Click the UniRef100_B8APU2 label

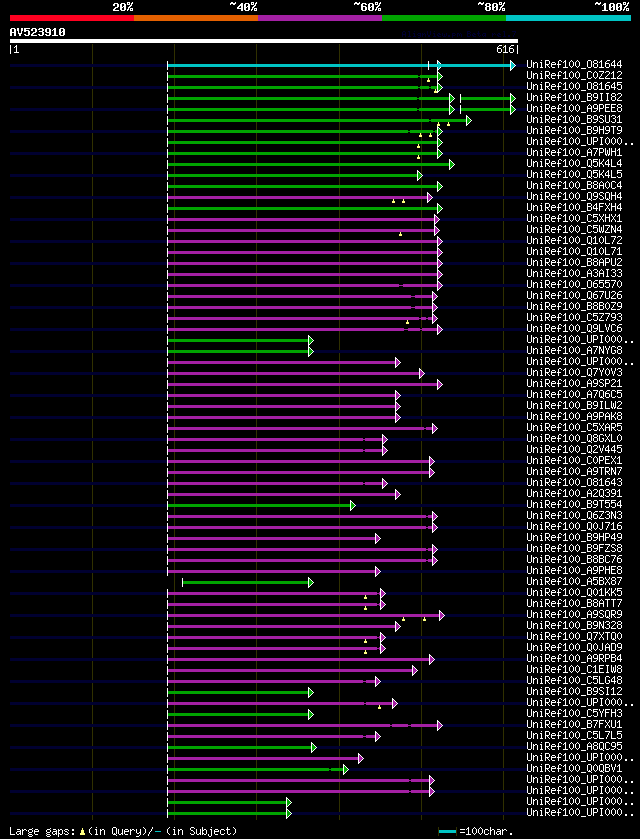pyautogui.click(x=574, y=262)
